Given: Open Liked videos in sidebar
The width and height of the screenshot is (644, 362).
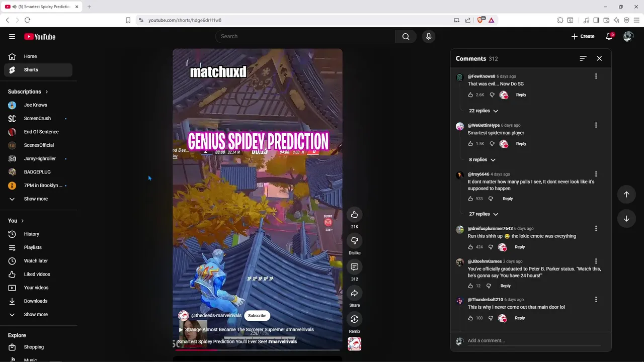Looking at the screenshot, I should coord(38,274).
